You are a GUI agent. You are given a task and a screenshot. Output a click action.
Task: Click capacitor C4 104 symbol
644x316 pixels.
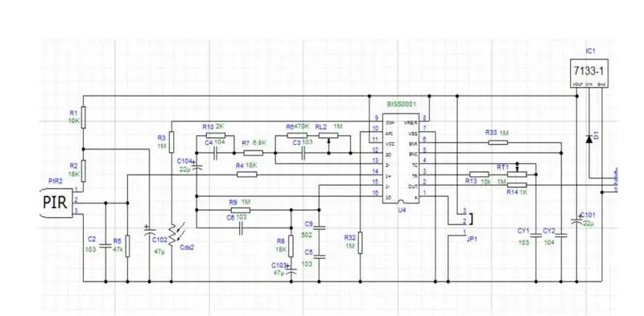(x=215, y=153)
